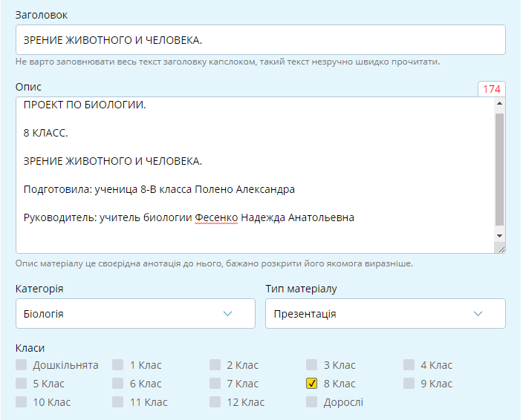Check the 3 Клас checkbox

[311, 364]
